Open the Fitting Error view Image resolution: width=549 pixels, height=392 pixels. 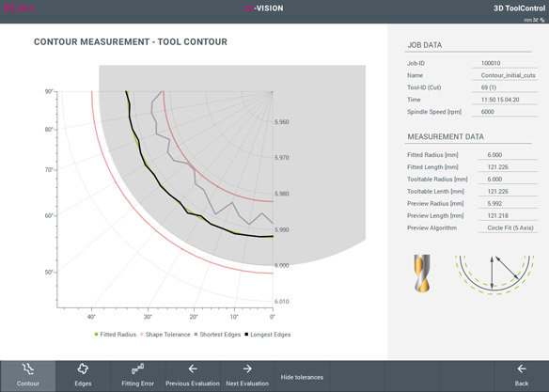coord(137,376)
